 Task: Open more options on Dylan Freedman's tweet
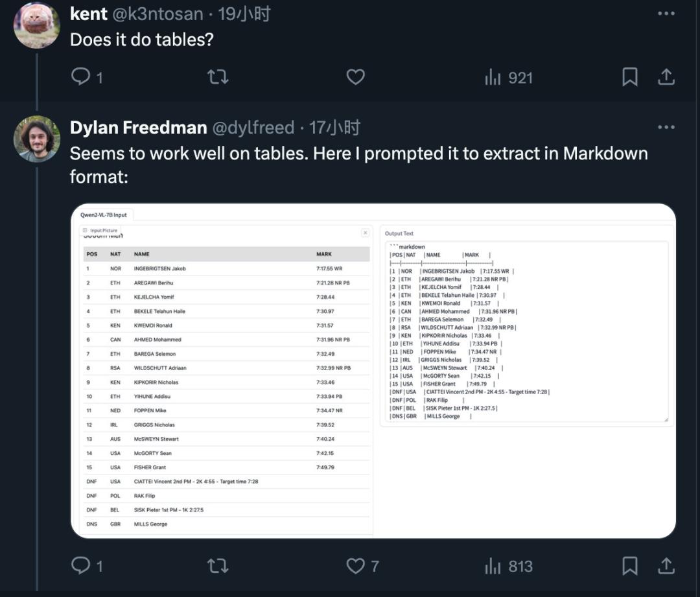point(666,127)
